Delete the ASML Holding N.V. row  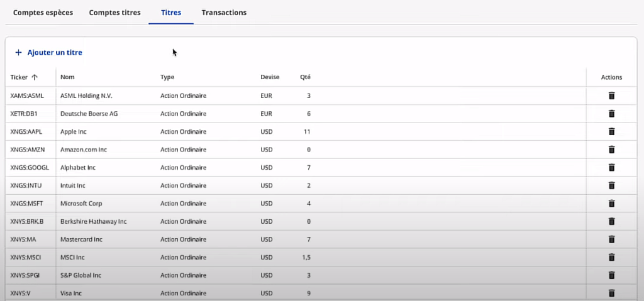(611, 96)
